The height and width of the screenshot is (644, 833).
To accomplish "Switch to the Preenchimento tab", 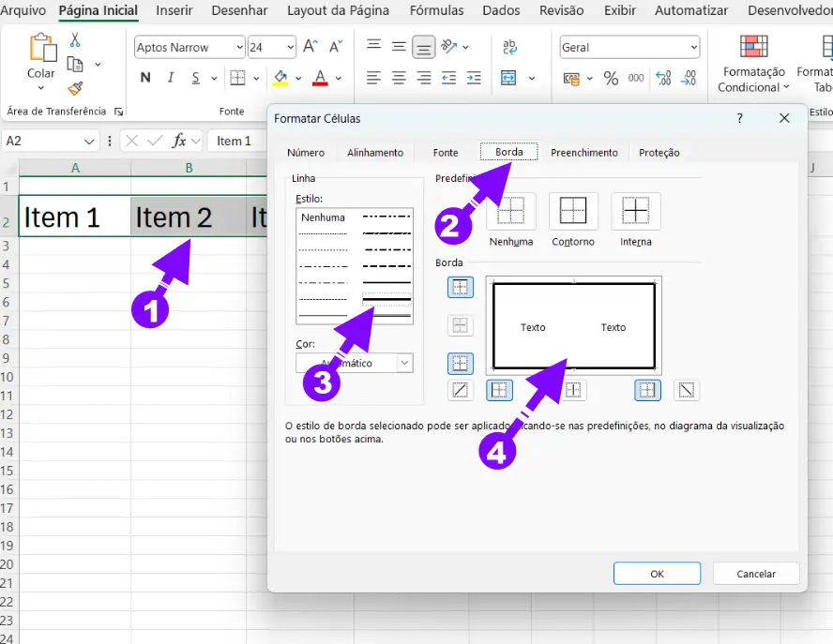I will [x=583, y=153].
